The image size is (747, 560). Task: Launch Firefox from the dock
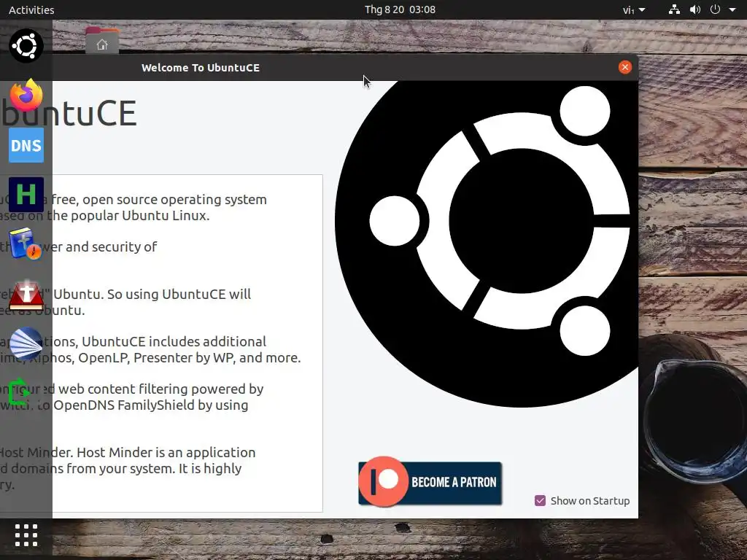click(26, 96)
